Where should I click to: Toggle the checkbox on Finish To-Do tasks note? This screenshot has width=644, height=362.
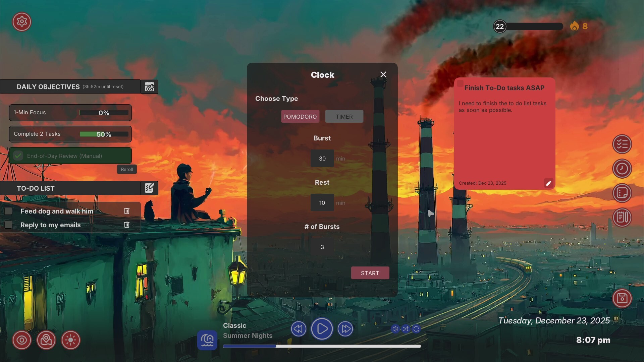[460, 84]
